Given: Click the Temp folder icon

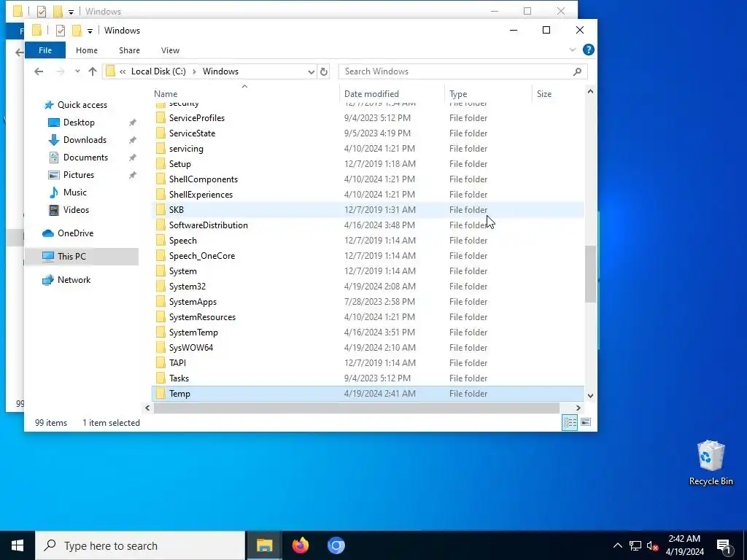Looking at the screenshot, I should click(x=161, y=393).
